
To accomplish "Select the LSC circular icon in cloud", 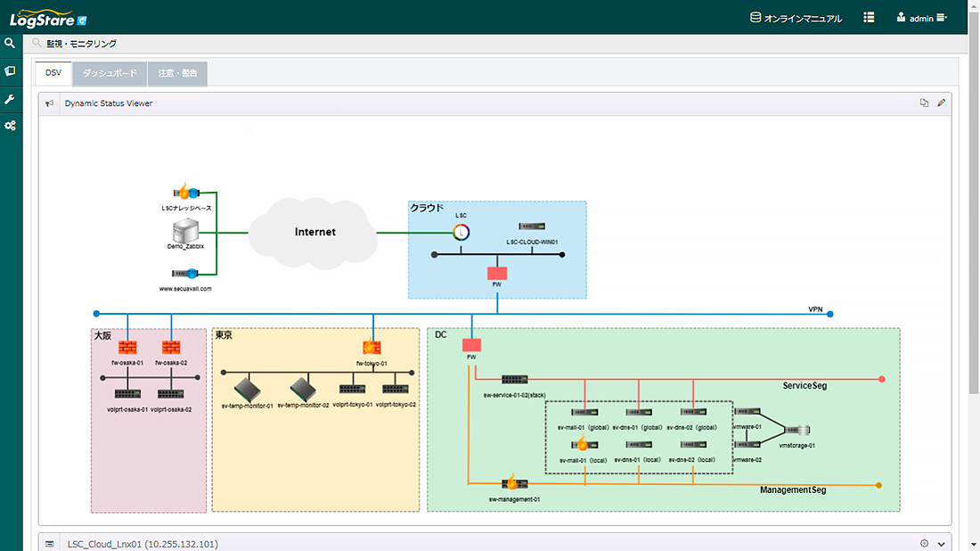I will coord(461,232).
